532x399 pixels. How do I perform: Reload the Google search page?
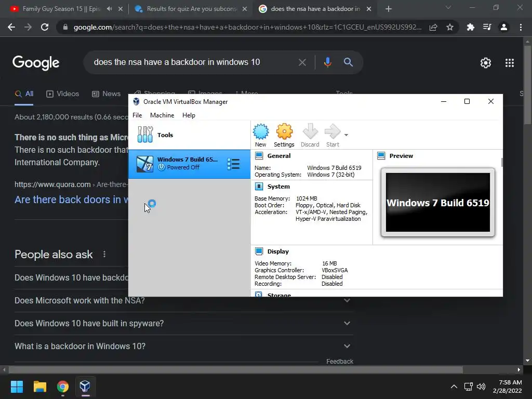pyautogui.click(x=45, y=27)
